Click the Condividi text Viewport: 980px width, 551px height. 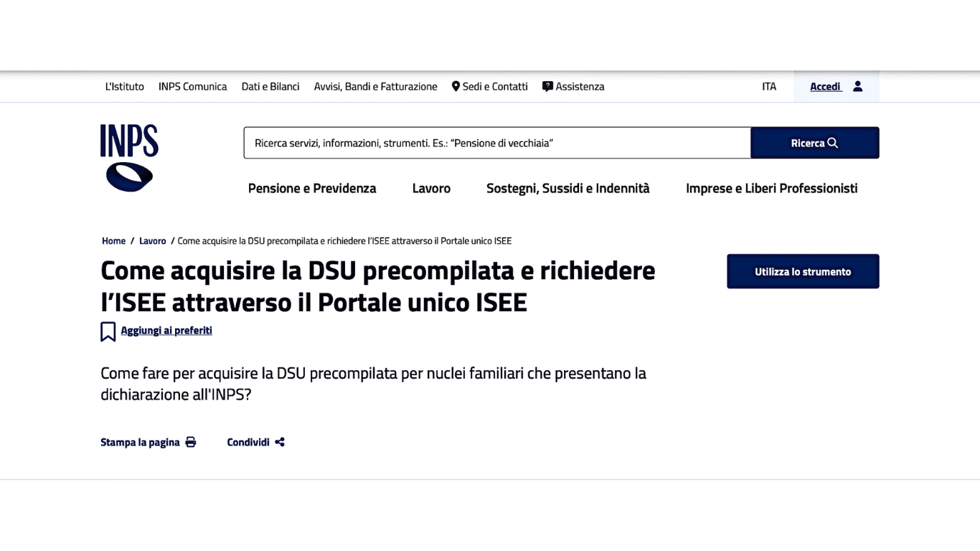tap(248, 442)
